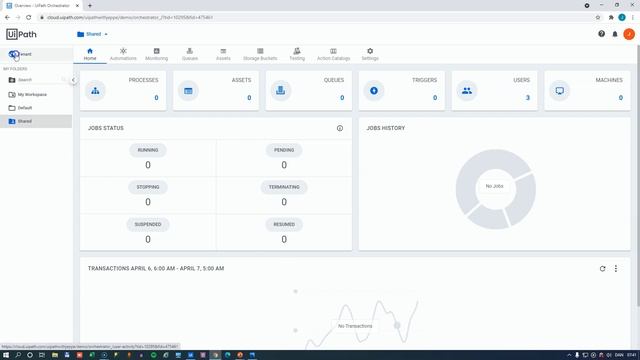640x360 pixels.
Task: Refresh the Transactions chart
Action: pyautogui.click(x=602, y=269)
